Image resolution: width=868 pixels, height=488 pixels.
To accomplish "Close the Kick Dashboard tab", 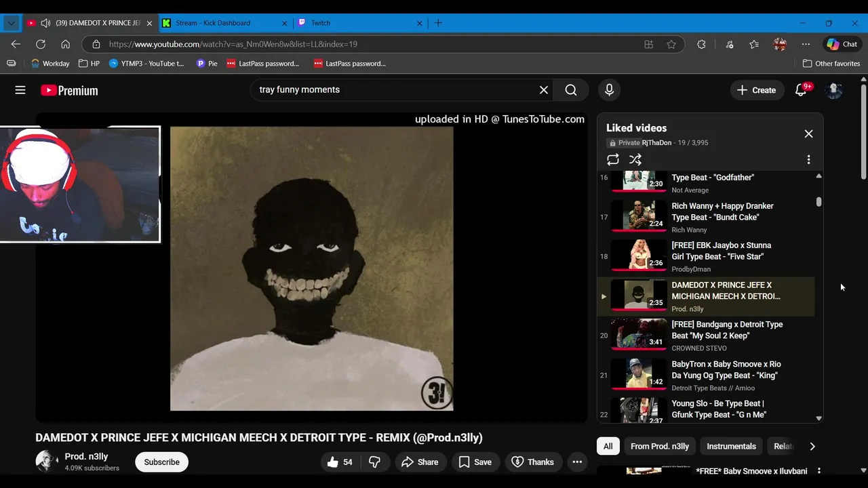I will (285, 23).
